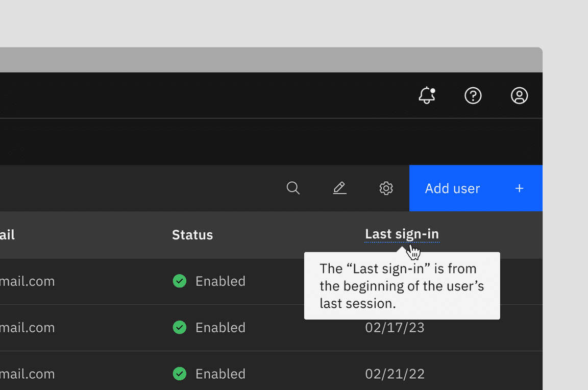Click the search magnifier icon in table toolbar
The image size is (588, 390).
click(x=293, y=188)
